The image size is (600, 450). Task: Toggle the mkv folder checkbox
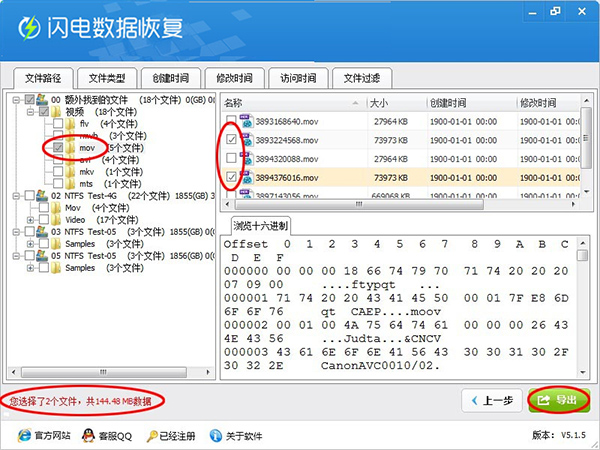tap(58, 171)
